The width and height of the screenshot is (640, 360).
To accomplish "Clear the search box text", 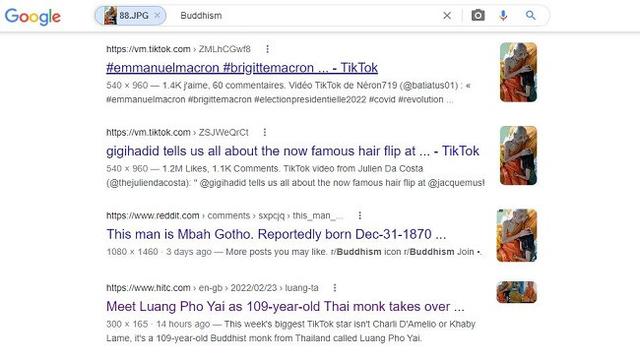I will click(447, 16).
